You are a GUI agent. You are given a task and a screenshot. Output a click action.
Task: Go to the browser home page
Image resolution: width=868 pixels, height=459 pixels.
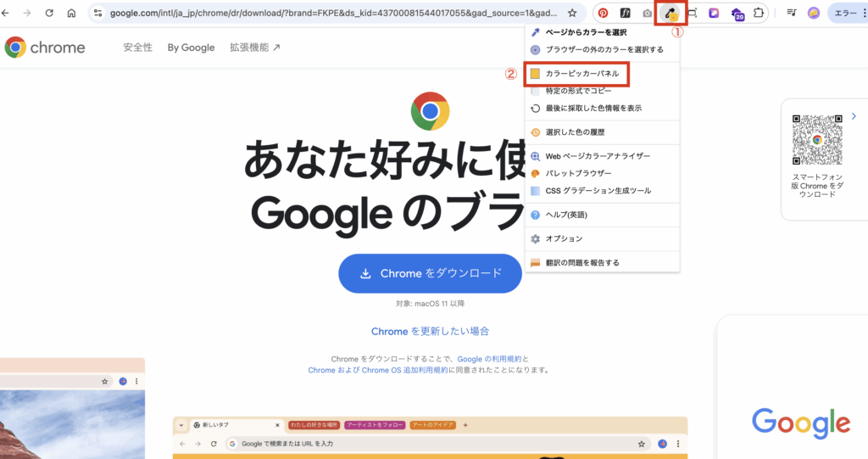71,14
